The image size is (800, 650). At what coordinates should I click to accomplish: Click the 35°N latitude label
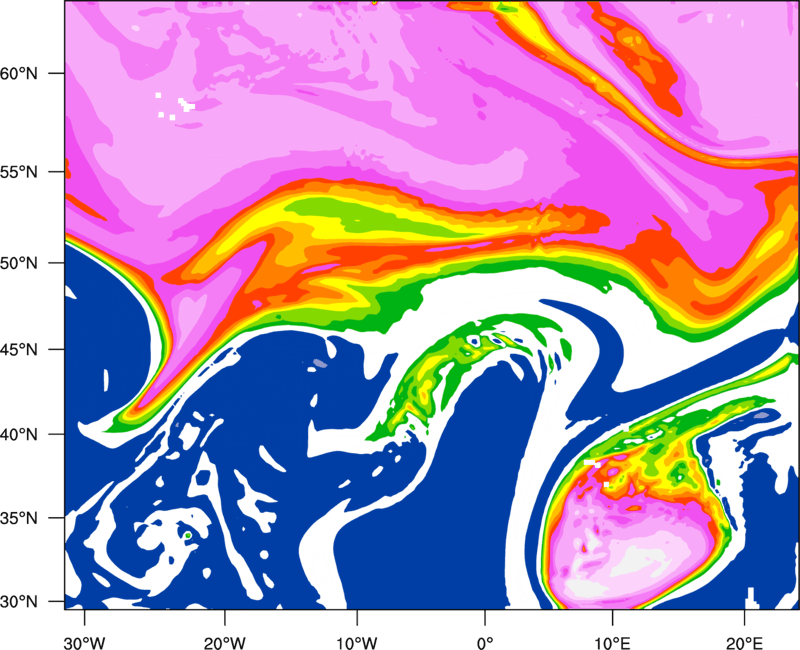click(x=19, y=518)
